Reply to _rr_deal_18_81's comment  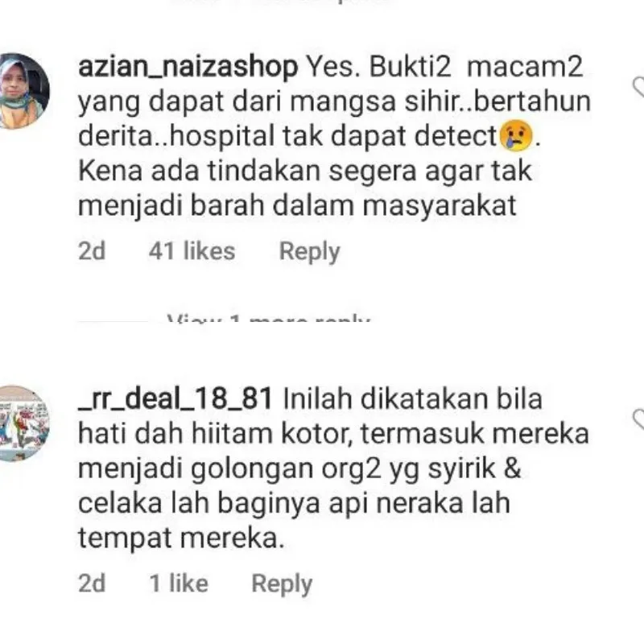282,584
